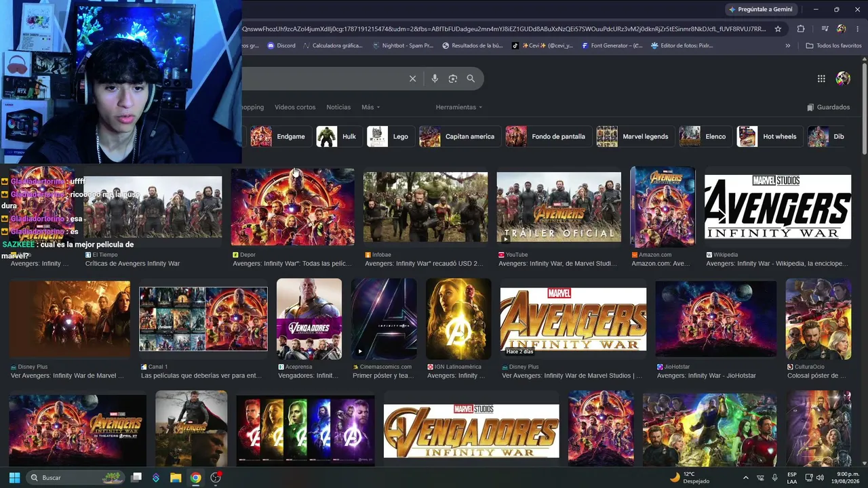
Task: Open the Aceprensa Vengadores Thanos poster
Action: [x=309, y=319]
